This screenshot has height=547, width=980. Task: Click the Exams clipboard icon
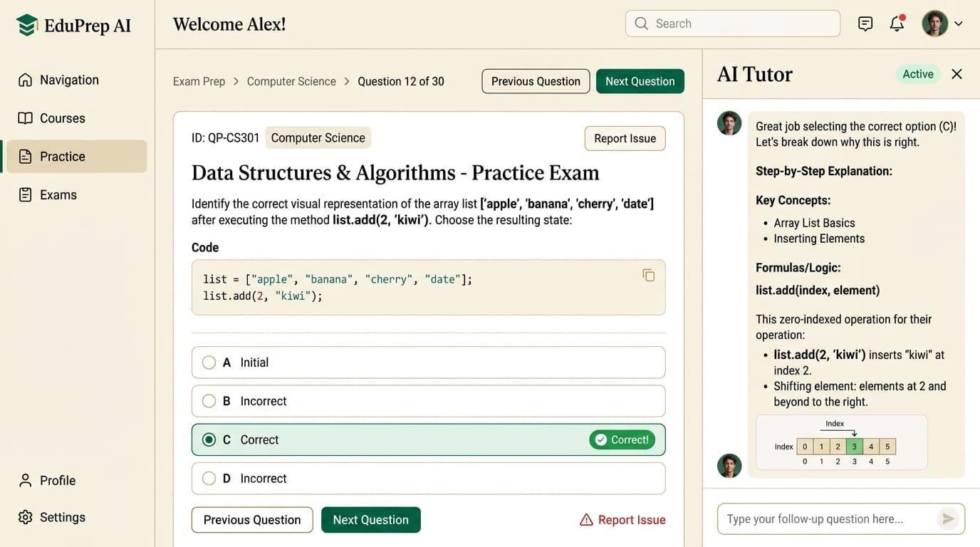pos(26,194)
